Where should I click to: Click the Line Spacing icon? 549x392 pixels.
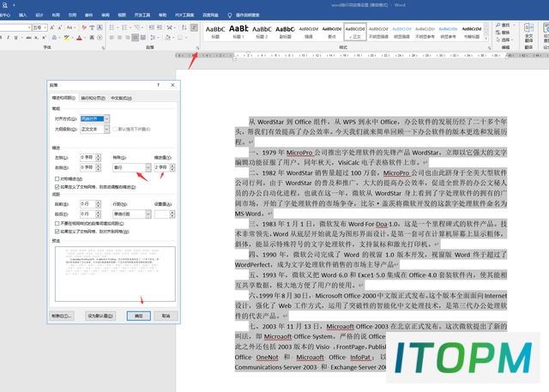point(153,38)
